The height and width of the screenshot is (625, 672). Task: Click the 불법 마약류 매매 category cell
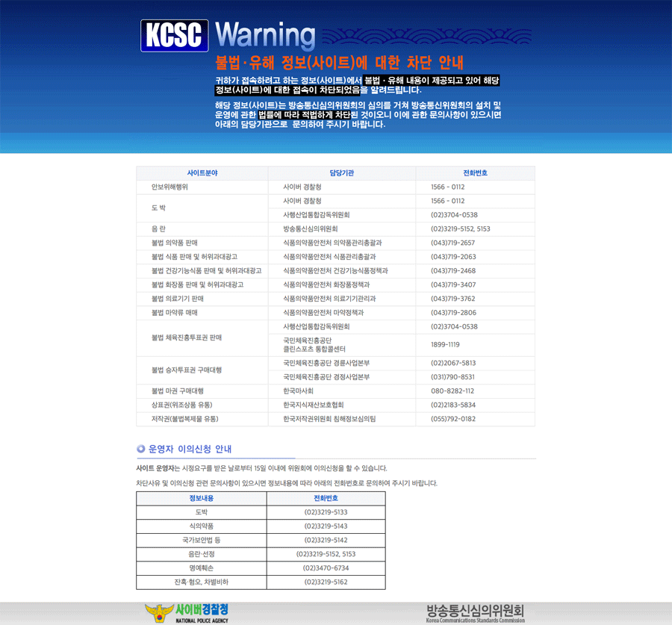tap(175, 313)
